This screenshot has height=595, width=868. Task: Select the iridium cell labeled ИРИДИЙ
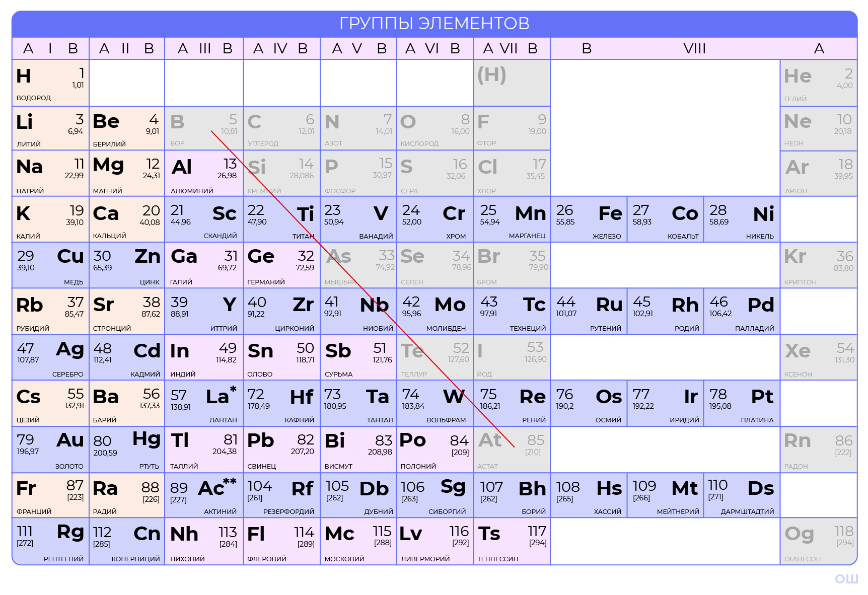[666, 403]
